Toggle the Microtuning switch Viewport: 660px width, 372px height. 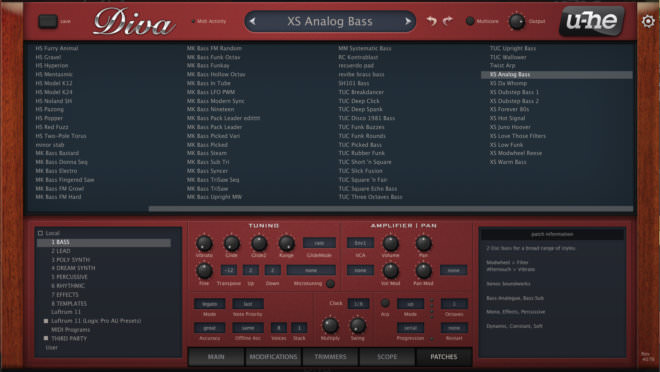pos(330,284)
